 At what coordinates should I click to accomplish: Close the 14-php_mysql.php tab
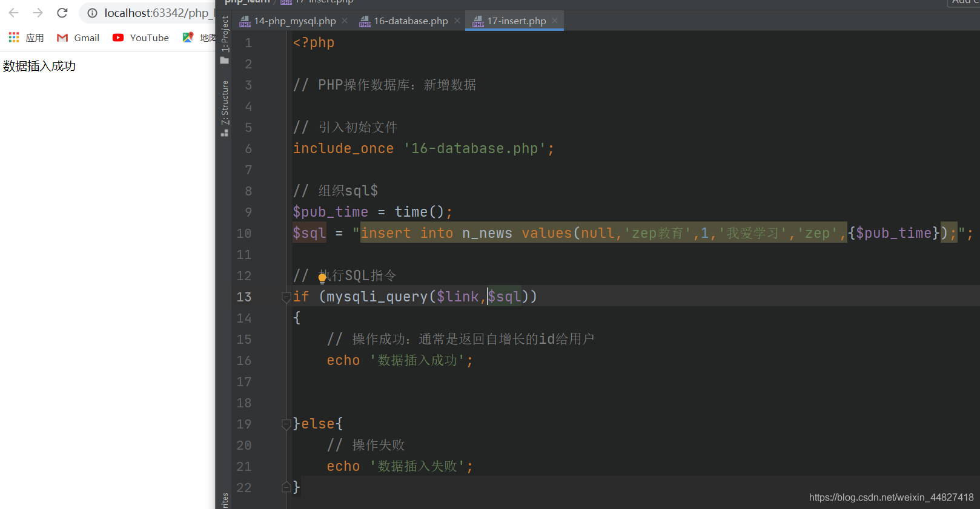pos(345,21)
